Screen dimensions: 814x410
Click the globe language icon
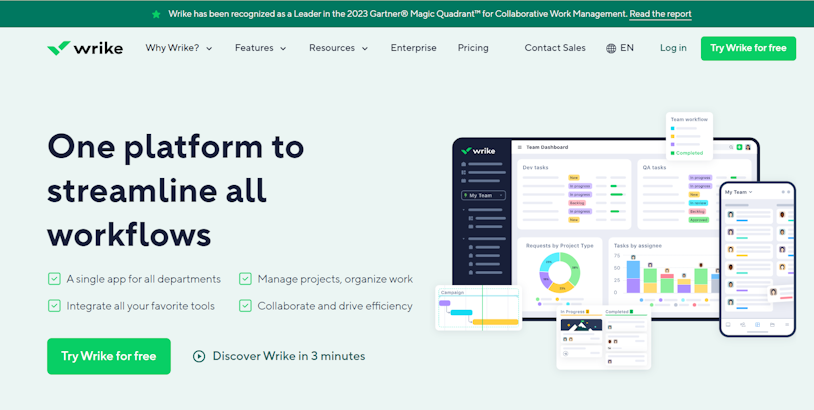(x=611, y=48)
